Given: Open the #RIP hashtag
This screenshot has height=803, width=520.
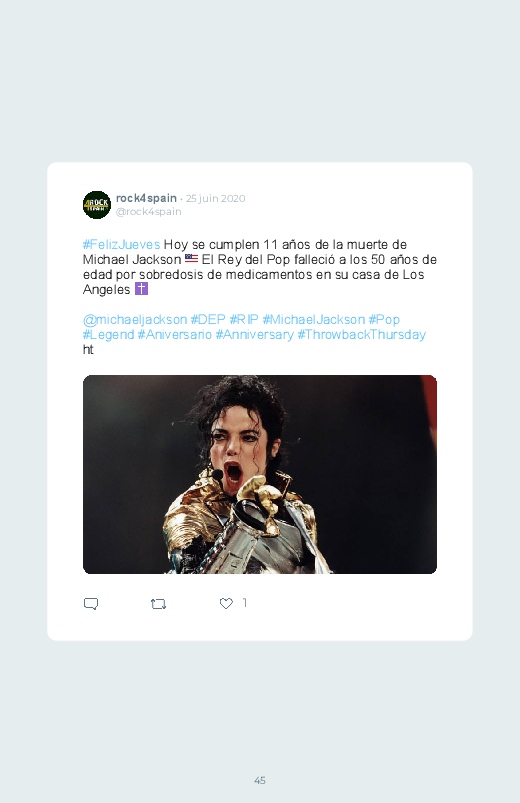Looking at the screenshot, I should (x=244, y=320).
